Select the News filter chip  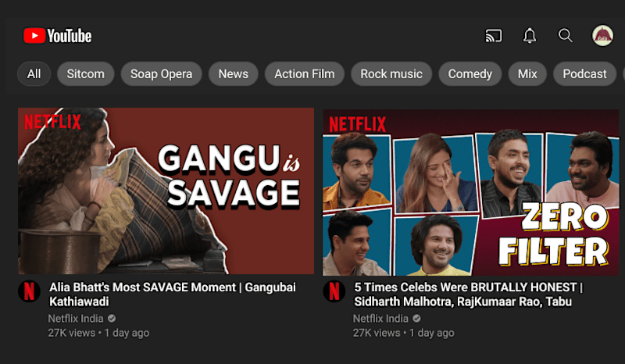click(233, 73)
